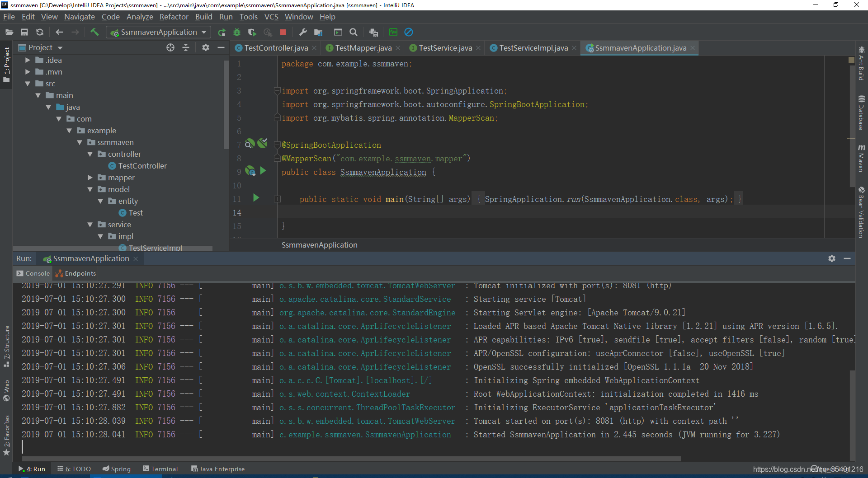Image resolution: width=868 pixels, height=478 pixels.
Task: Start debugging with the bug icon
Action: pyautogui.click(x=237, y=32)
